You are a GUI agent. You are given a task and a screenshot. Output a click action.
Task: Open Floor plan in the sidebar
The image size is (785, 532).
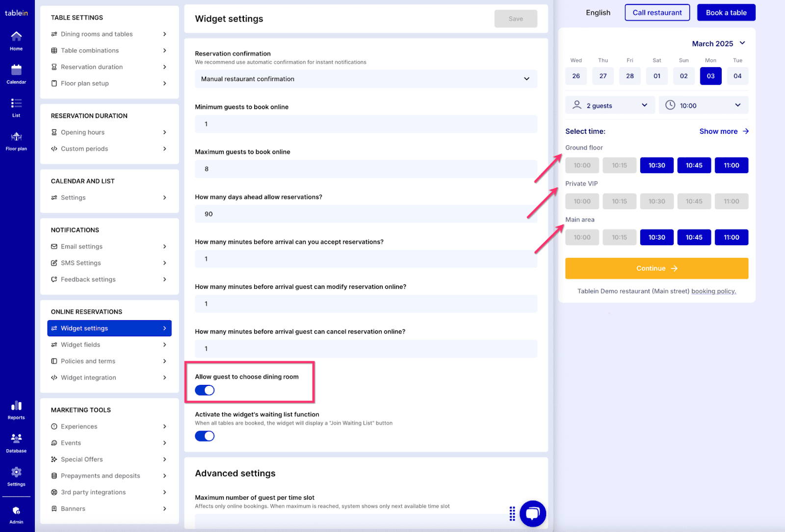tap(16, 141)
